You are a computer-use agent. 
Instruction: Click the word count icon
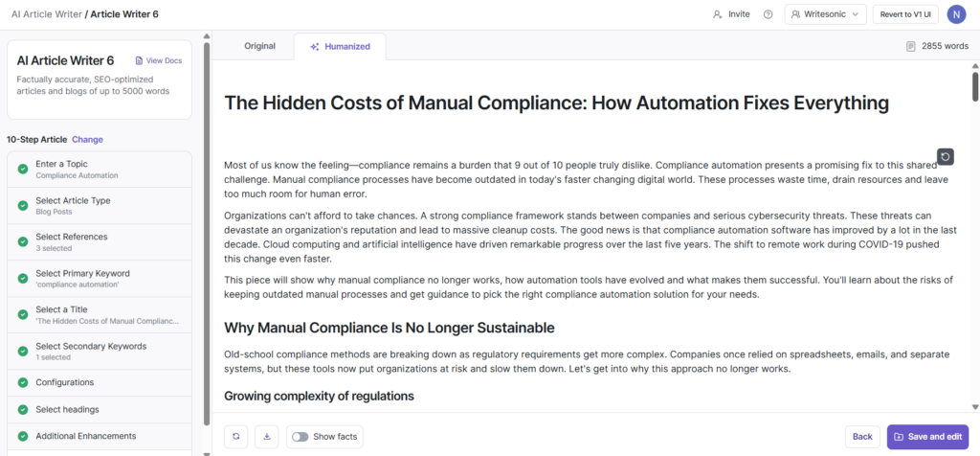[911, 46]
